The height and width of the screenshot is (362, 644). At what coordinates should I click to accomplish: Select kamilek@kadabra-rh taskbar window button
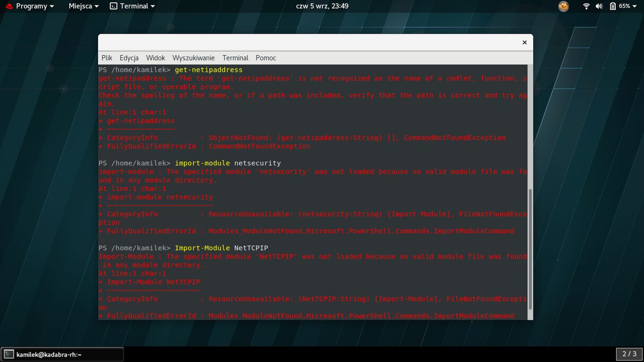(62, 354)
